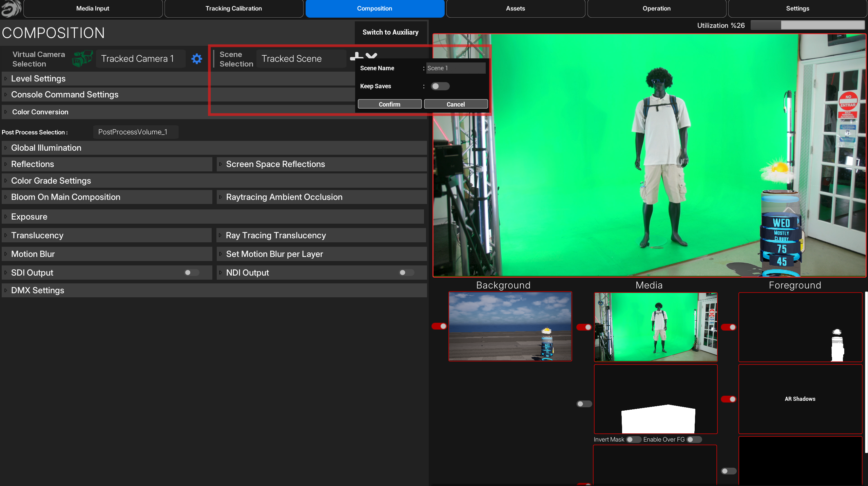Click the Scene Name input field
The image size is (868, 486).
click(x=456, y=68)
